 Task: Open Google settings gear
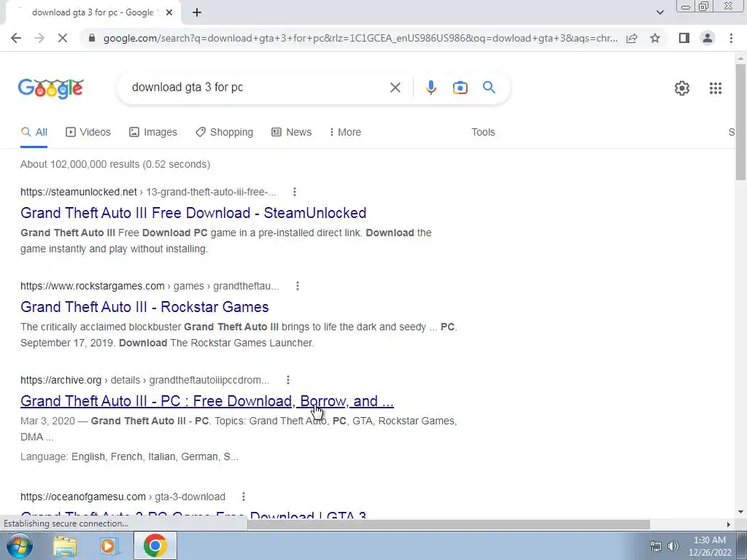coord(682,88)
